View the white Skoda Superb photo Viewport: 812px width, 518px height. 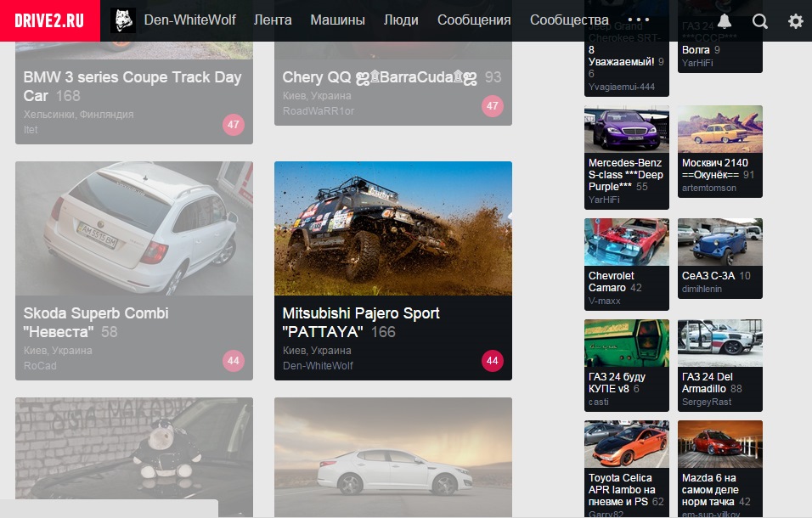(134, 228)
